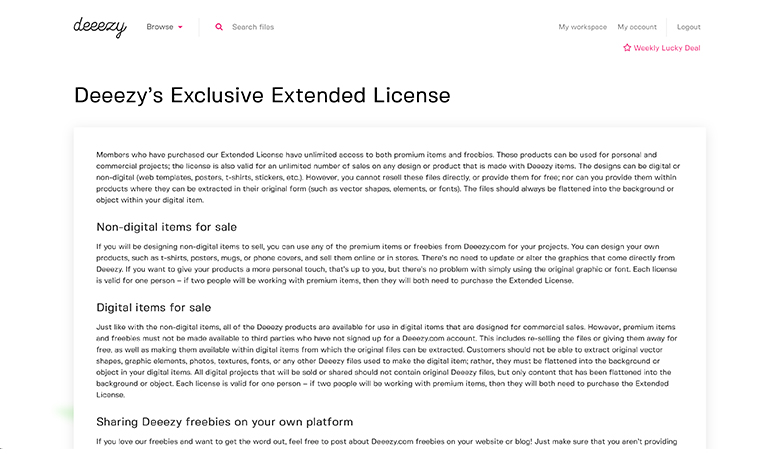Click the Digital items for sale heading
Viewport: 780px width, 455px height.
(x=154, y=307)
